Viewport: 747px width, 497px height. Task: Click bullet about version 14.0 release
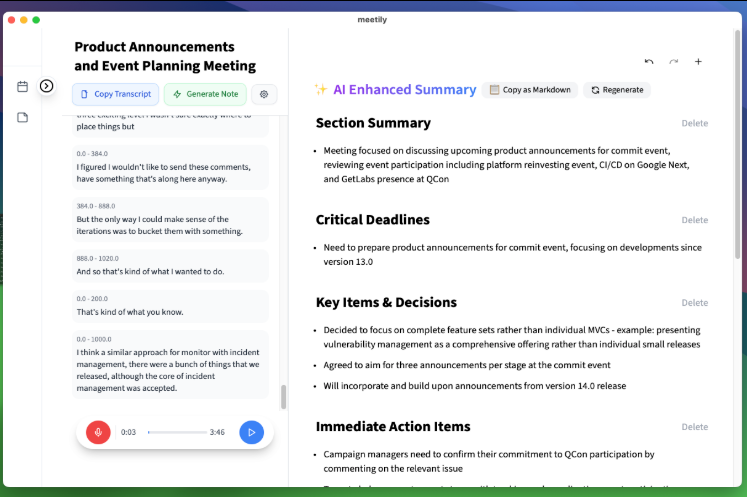click(x=474, y=386)
